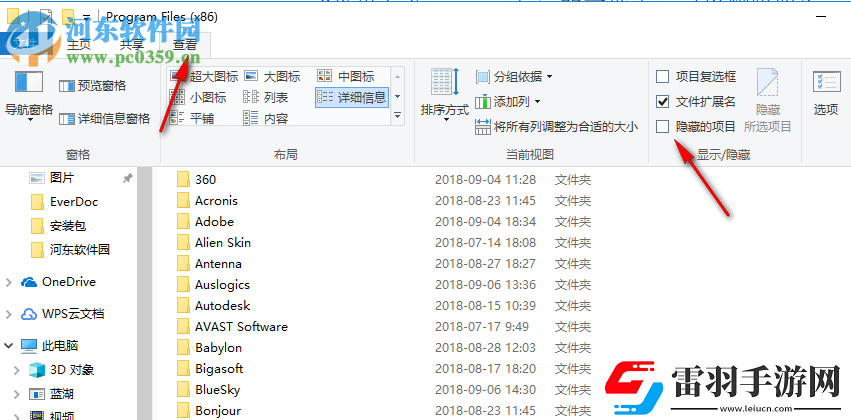
Task: Select Large icons (大图标) layout
Action: [272, 77]
